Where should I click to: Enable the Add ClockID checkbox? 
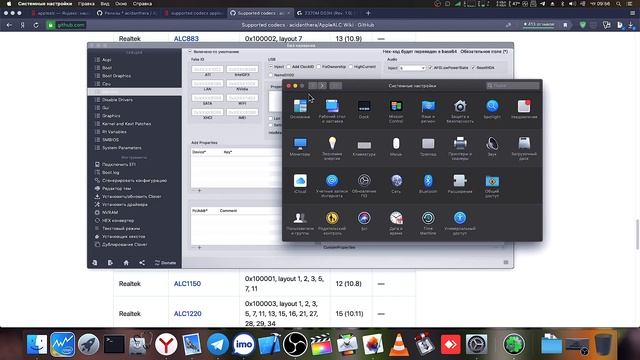tap(289, 67)
